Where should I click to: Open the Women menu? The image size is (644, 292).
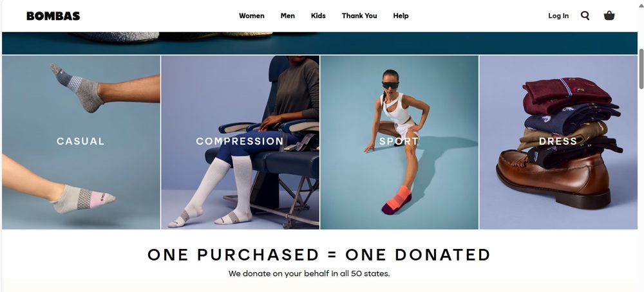(252, 16)
